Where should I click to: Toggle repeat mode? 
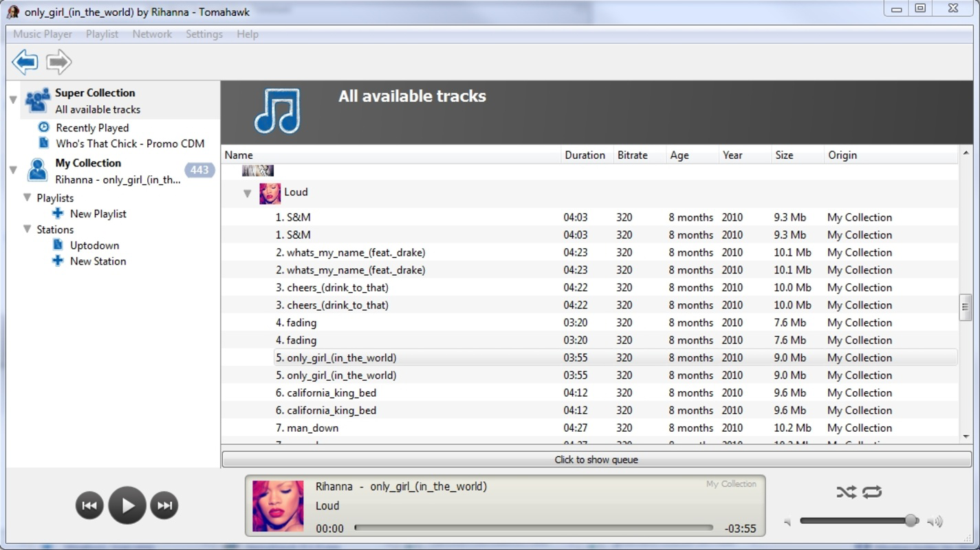872,492
